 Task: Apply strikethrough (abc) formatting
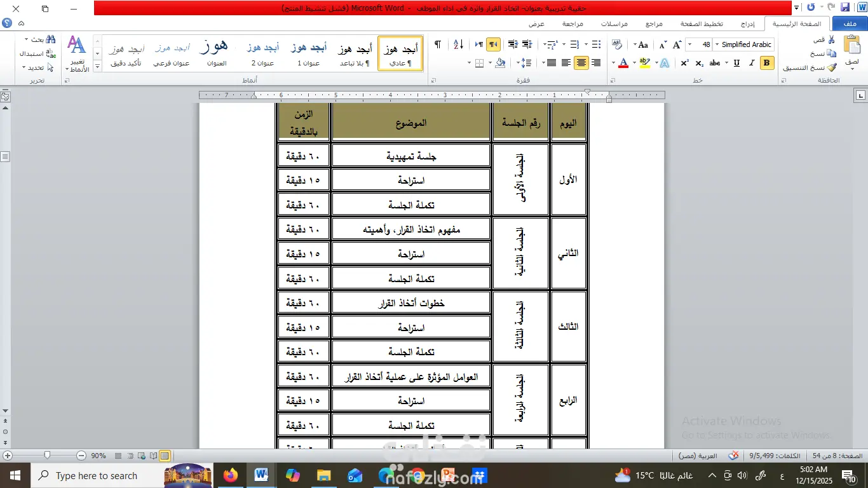coord(715,63)
